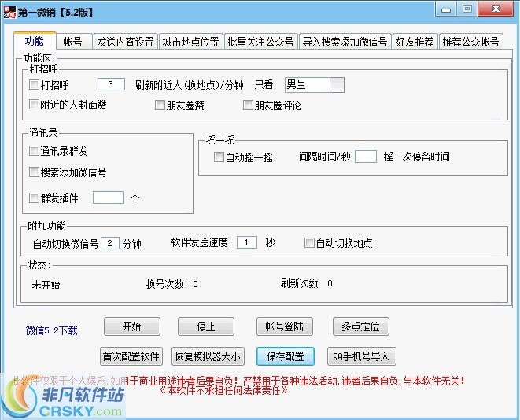The width and height of the screenshot is (520, 420).
Task: Open the 好友推荐 tab
Action: coord(415,42)
